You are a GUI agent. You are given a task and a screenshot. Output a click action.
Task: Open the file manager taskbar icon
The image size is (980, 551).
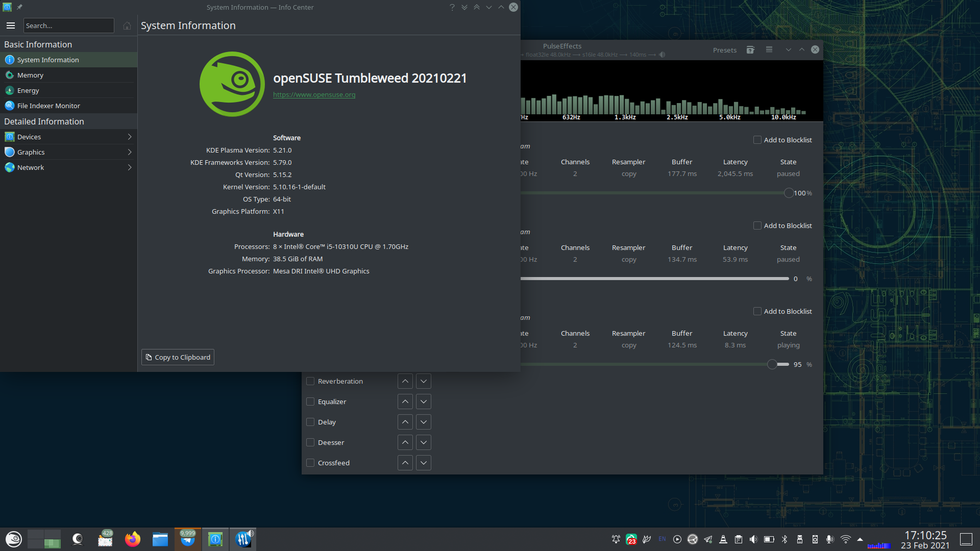click(160, 539)
